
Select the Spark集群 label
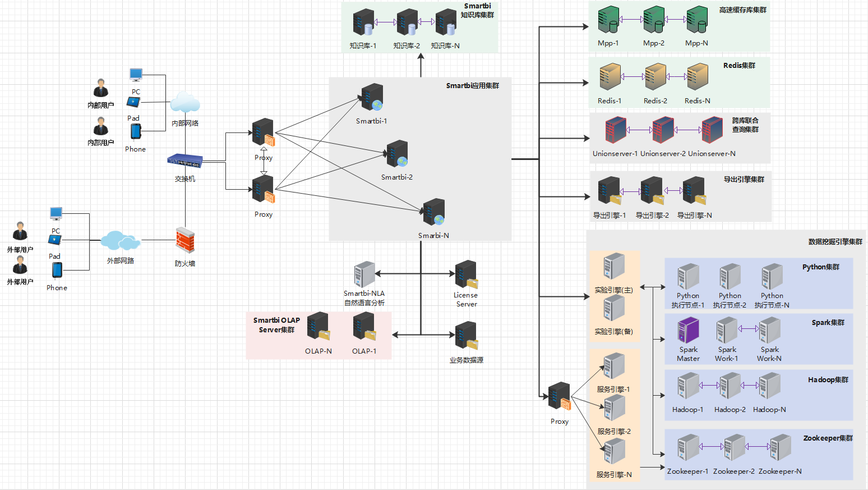828,323
